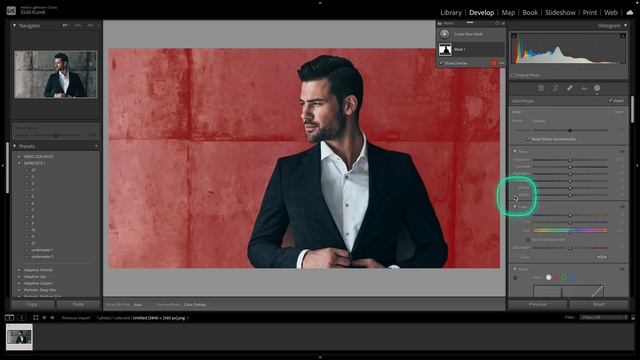Click the overlay color red swatch
Viewport: 640px width, 360px height.
point(494,63)
